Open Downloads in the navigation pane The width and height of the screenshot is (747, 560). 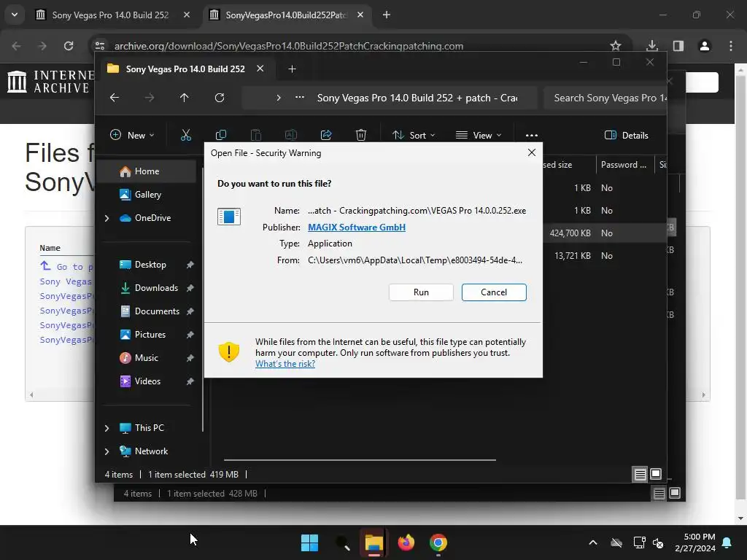[156, 287]
